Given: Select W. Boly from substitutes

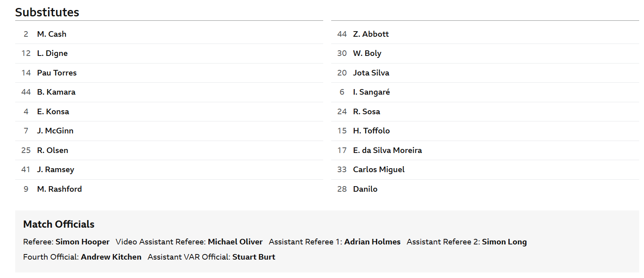Looking at the screenshot, I should [485, 54].
